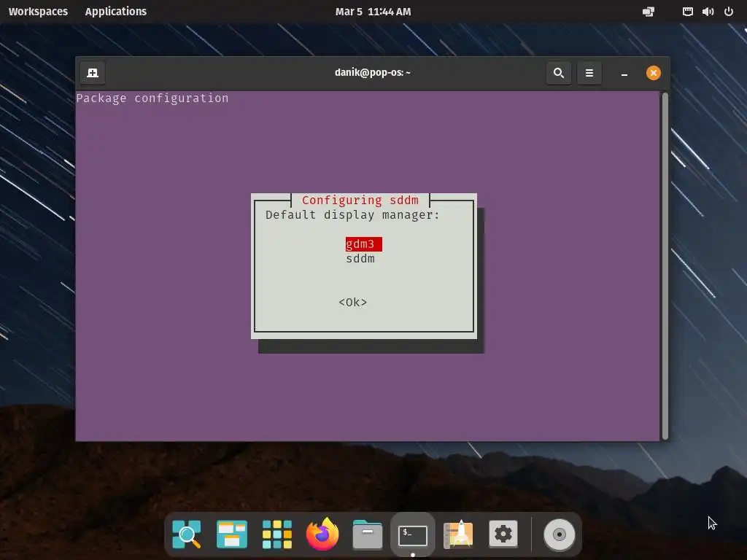Open the volume control tray icon
747x560 pixels.
pos(708,12)
